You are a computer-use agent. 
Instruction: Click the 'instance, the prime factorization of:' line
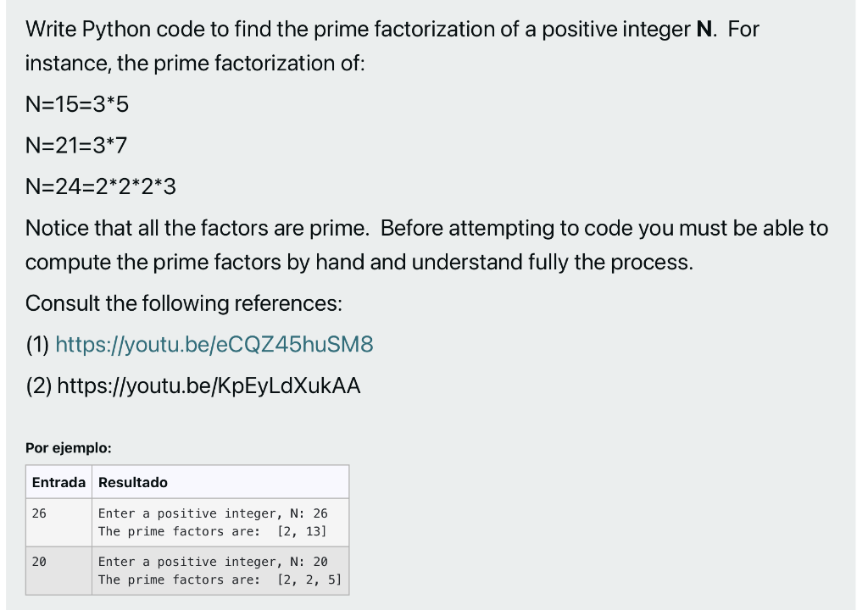click(x=196, y=63)
